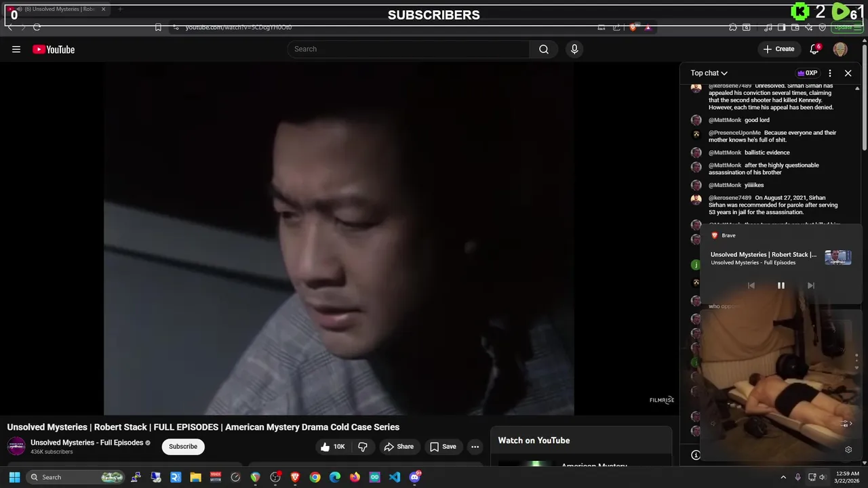Open the taskbar clock showing 12:59 AM

coord(848,477)
